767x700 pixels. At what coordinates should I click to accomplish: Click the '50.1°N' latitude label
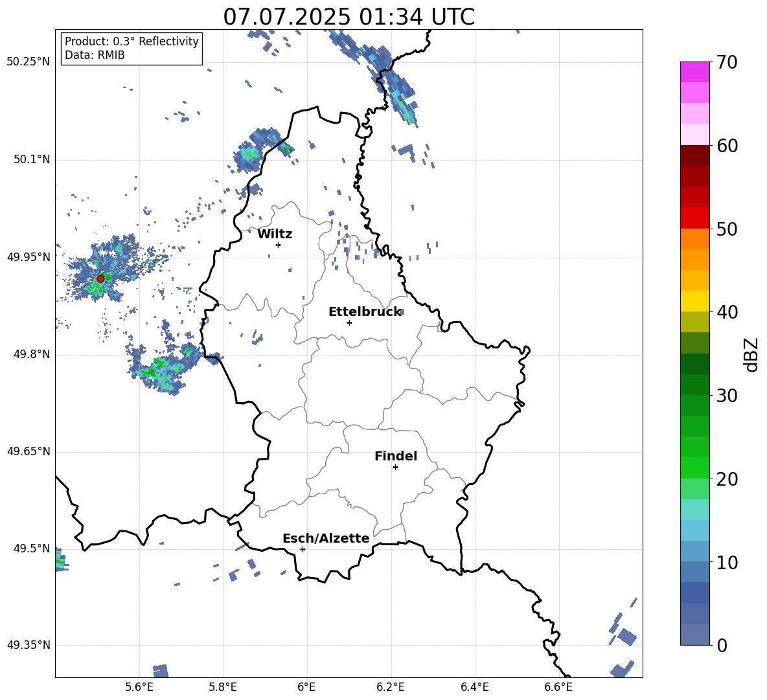32,160
